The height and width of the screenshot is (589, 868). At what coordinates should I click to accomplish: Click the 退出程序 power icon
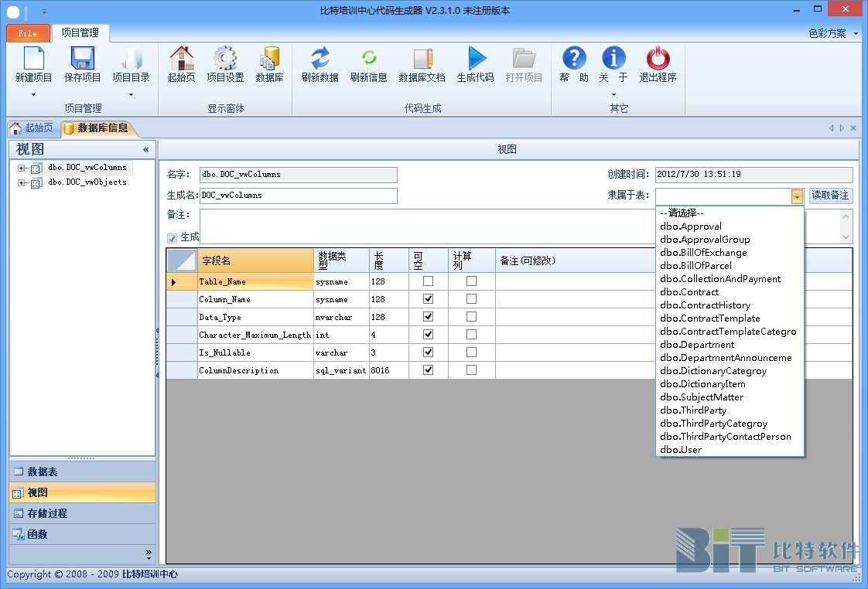(x=658, y=59)
